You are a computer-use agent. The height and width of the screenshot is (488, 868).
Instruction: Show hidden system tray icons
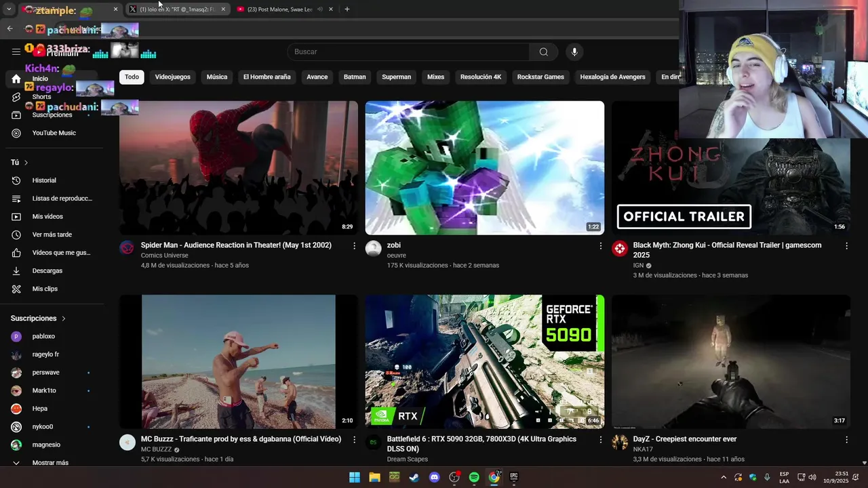pyautogui.click(x=724, y=477)
